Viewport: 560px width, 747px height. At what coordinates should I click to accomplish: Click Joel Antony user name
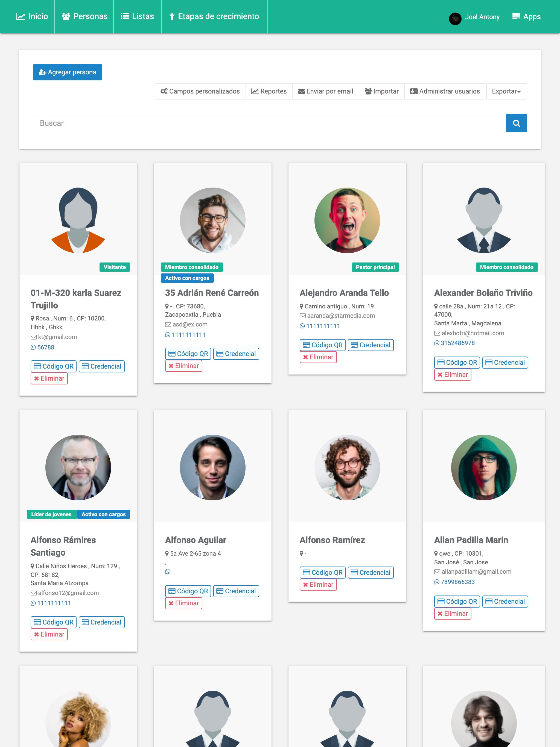(482, 17)
